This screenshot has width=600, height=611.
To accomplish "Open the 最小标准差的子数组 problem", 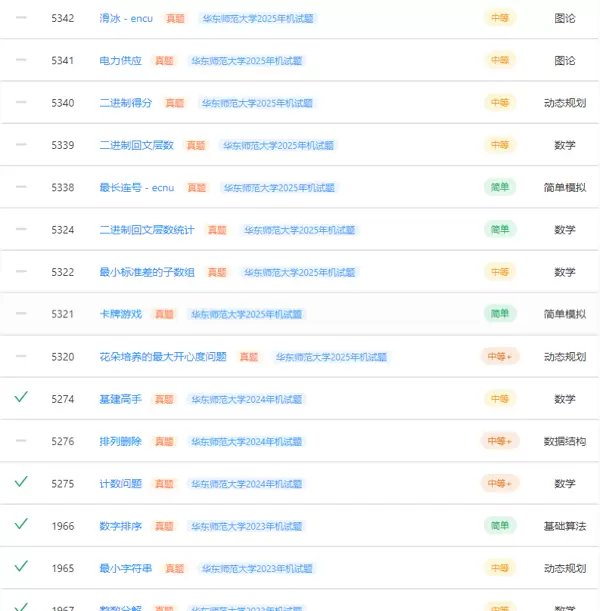I will tap(147, 272).
